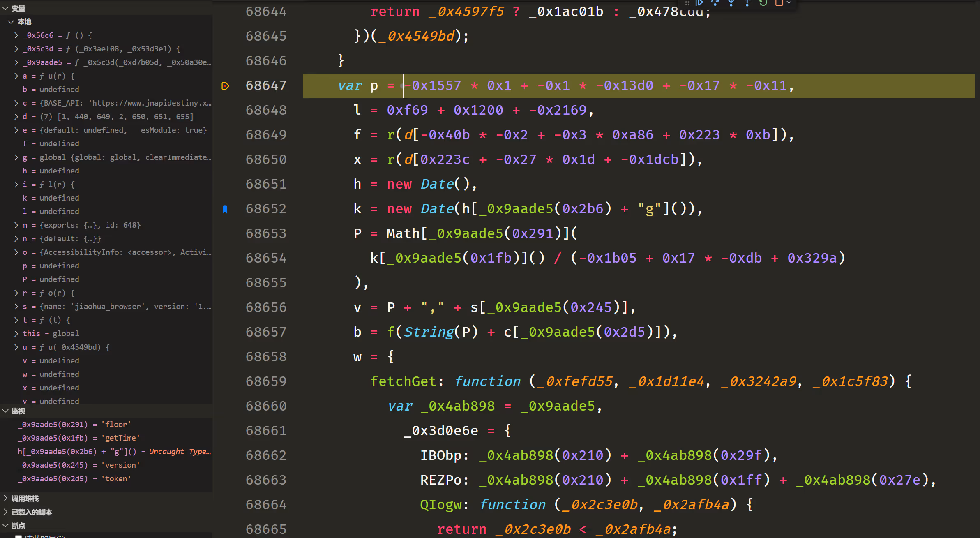Click 'REZPo' property in the code

(x=441, y=480)
